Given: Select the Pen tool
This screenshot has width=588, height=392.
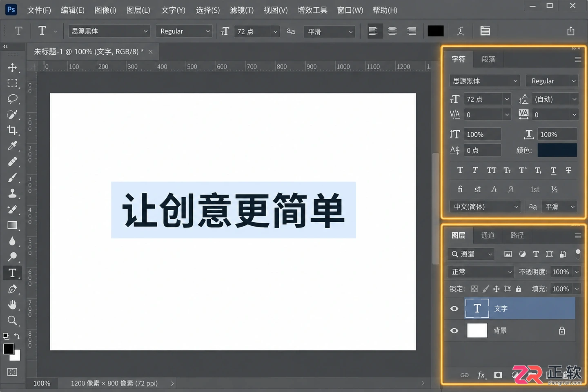Looking at the screenshot, I should (x=12, y=289).
